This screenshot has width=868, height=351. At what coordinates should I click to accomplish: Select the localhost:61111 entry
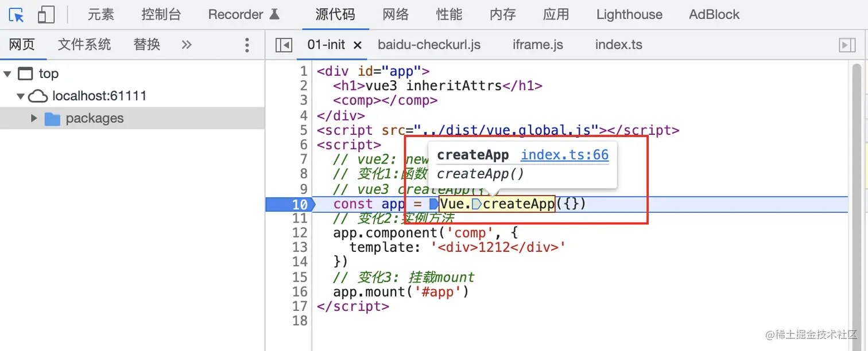[x=99, y=96]
